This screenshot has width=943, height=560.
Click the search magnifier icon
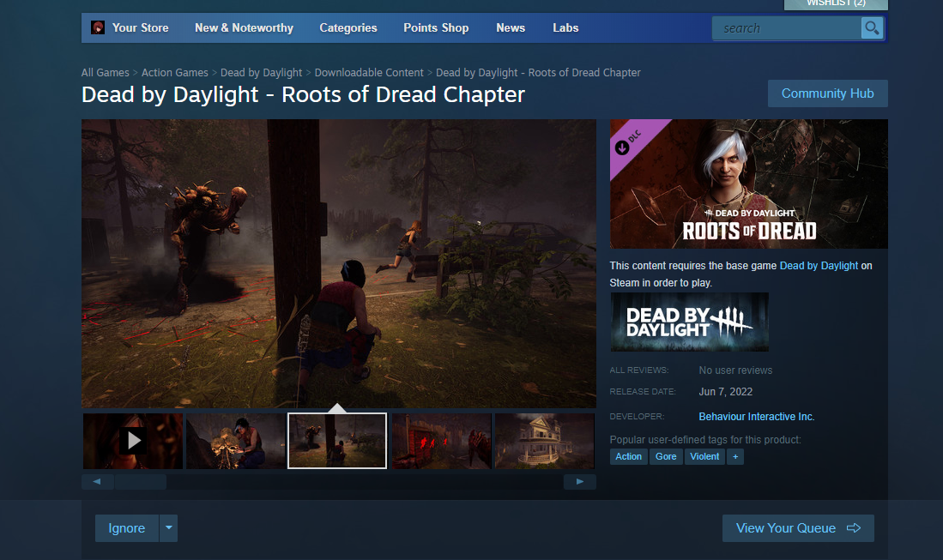(872, 27)
